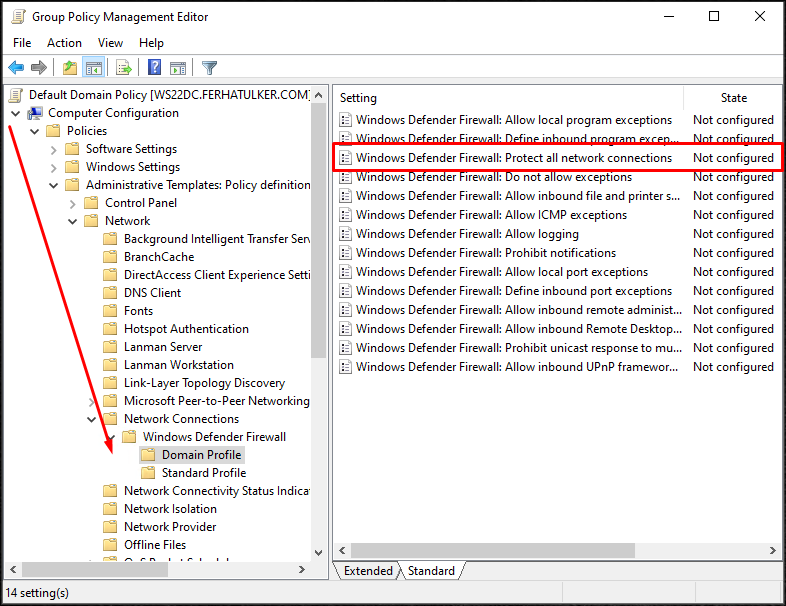Expand the Control Panel node
This screenshot has height=606, width=786.
(73, 204)
